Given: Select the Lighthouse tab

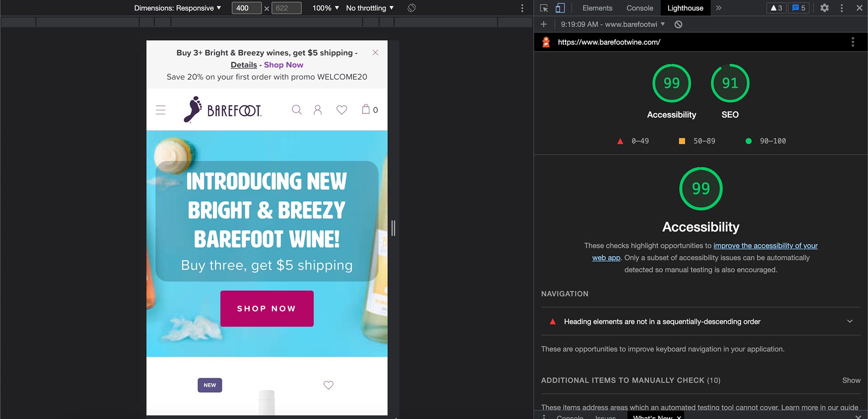Looking at the screenshot, I should 685,8.
